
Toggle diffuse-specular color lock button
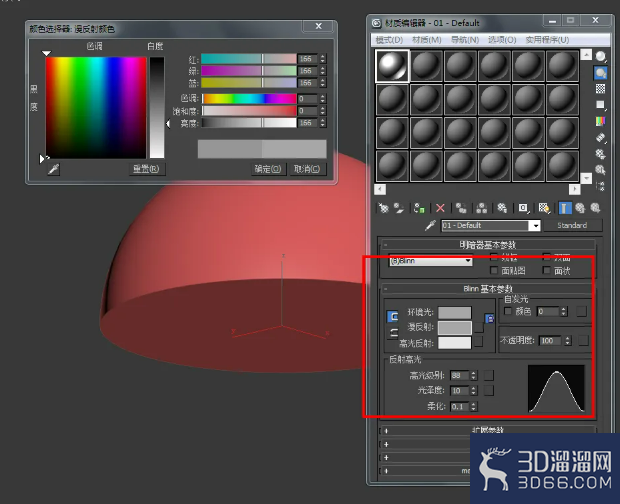(393, 333)
